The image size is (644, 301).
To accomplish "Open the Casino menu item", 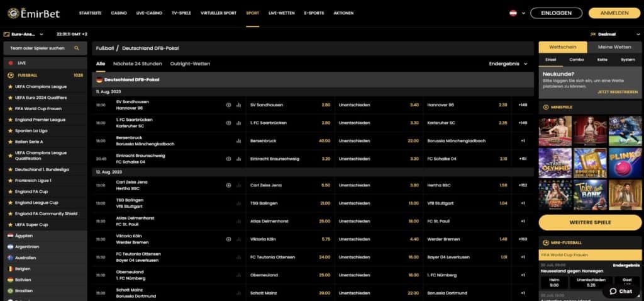I will [119, 13].
